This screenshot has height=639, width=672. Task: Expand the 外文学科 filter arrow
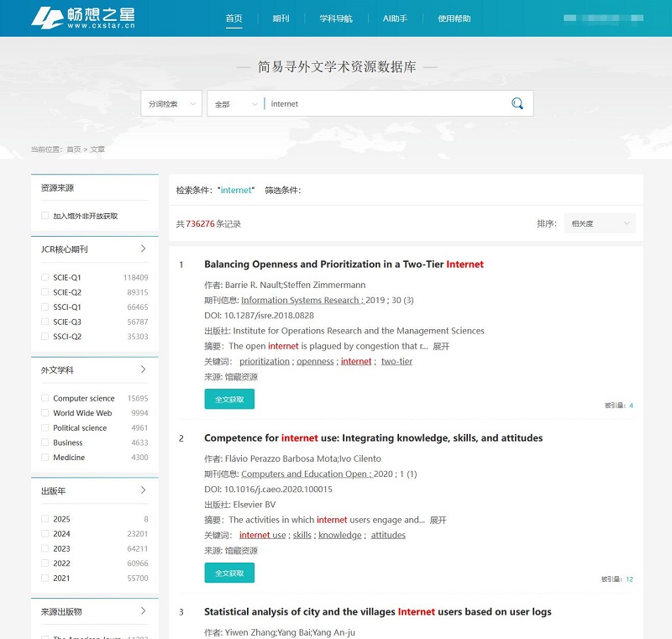point(143,369)
